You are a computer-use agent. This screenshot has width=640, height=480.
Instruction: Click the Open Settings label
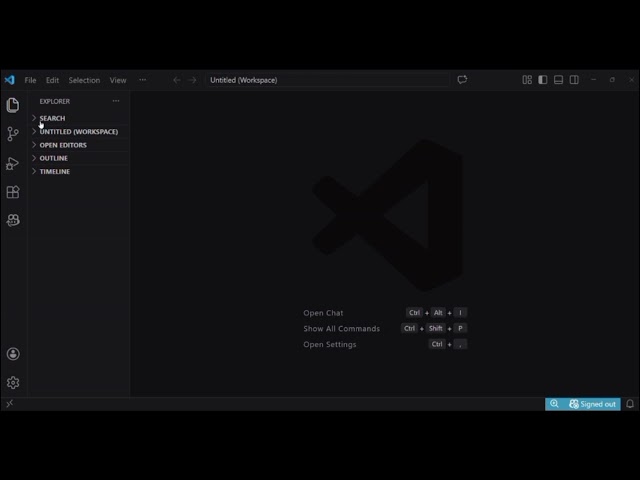point(330,344)
